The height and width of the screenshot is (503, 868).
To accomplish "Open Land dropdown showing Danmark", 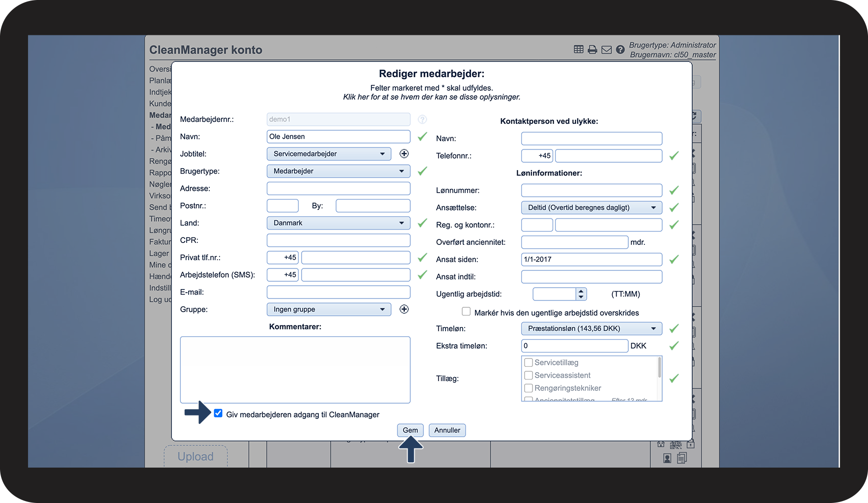I will click(x=338, y=223).
